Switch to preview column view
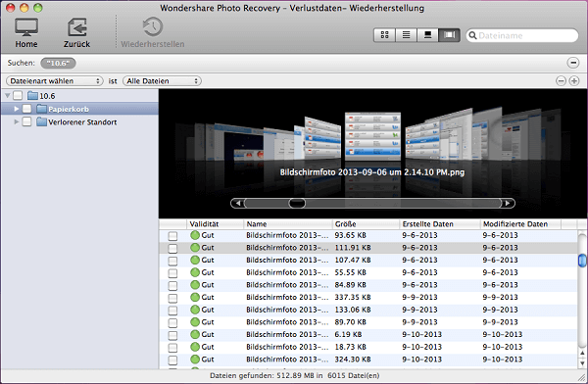Viewport: 588px width, 384px height. pos(427,35)
